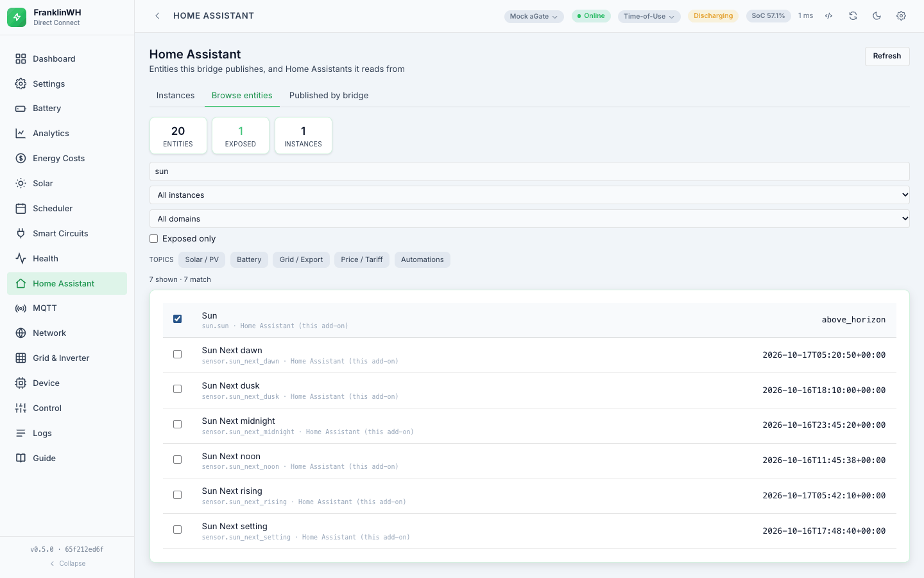Viewport: 924px width, 578px height.
Task: Open Control sliders icon
Action: pos(21,408)
